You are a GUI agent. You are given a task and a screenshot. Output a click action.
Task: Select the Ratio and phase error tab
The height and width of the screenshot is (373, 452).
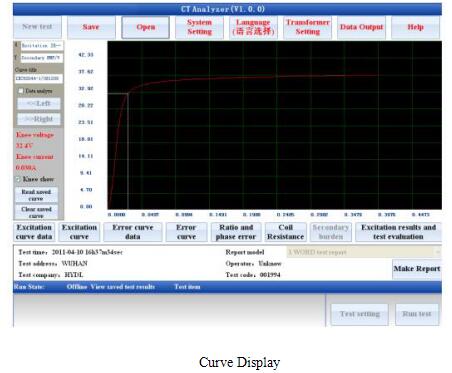[236, 232]
